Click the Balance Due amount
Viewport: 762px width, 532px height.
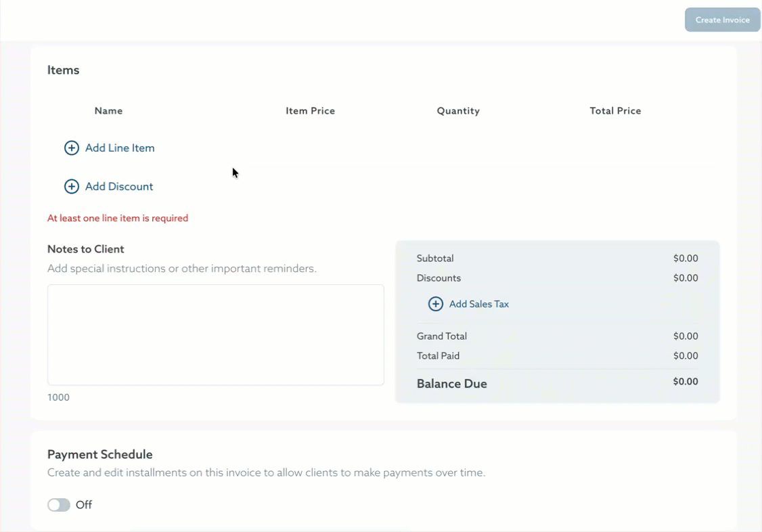coord(686,381)
